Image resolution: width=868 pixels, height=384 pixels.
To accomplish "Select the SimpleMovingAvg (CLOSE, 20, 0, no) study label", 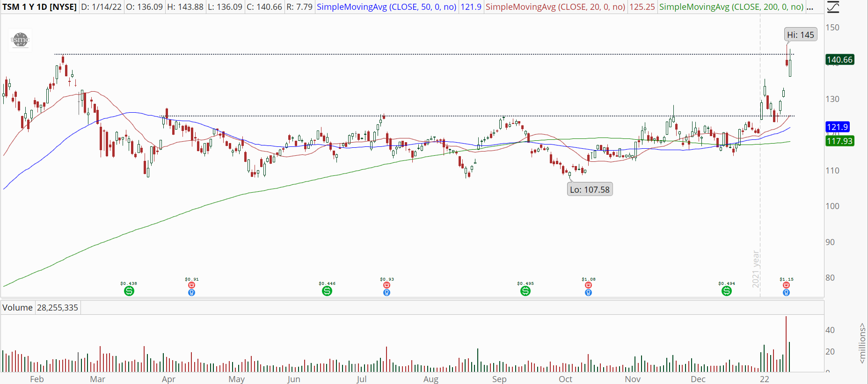I will click(555, 7).
